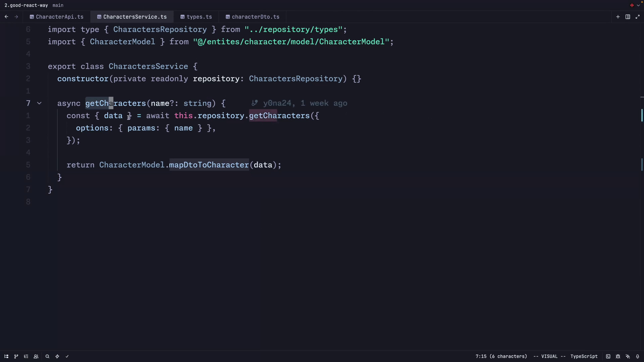Toggle the terminal panel icon
The height and width of the screenshot is (362, 644).
point(608,356)
